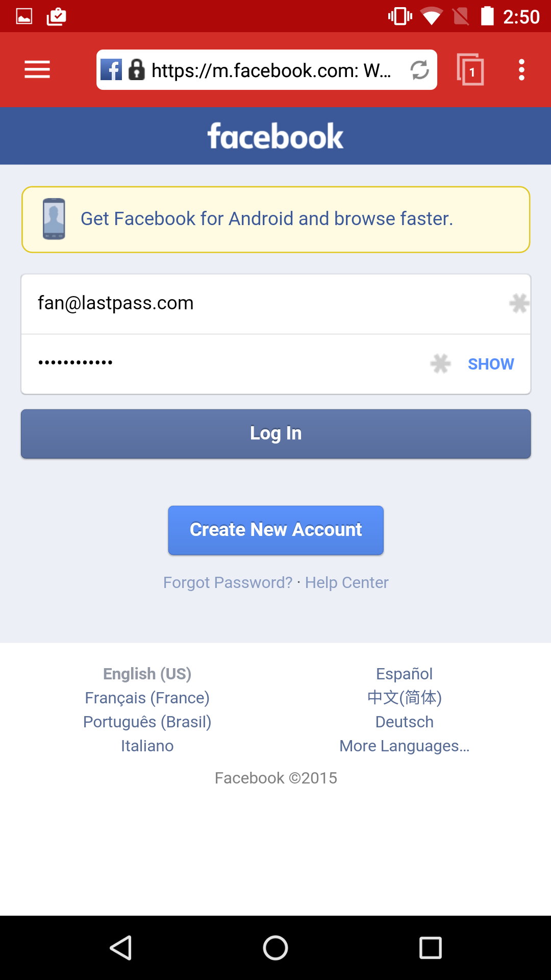
Task: Tap the Get Facebook for Android banner
Action: (x=275, y=219)
